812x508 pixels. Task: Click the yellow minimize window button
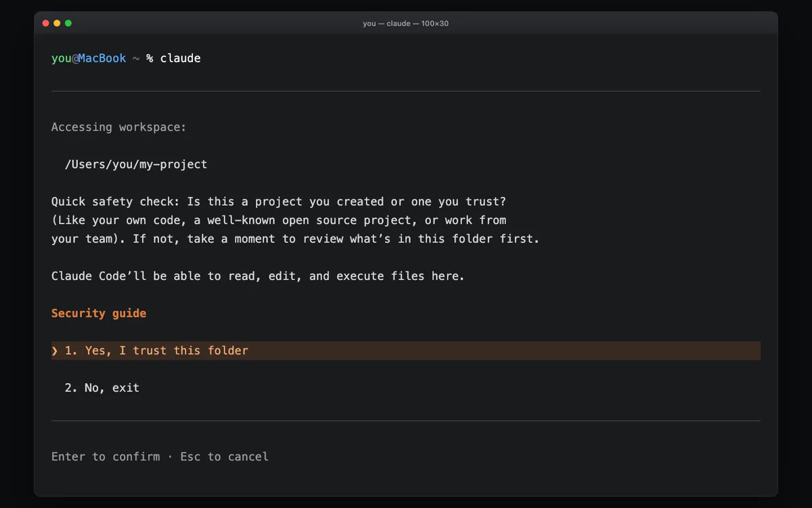(57, 23)
